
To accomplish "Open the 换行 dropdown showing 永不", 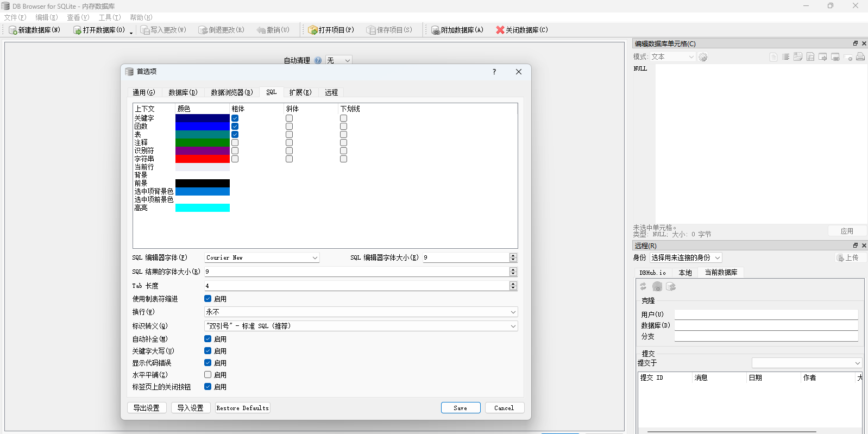I will point(361,312).
